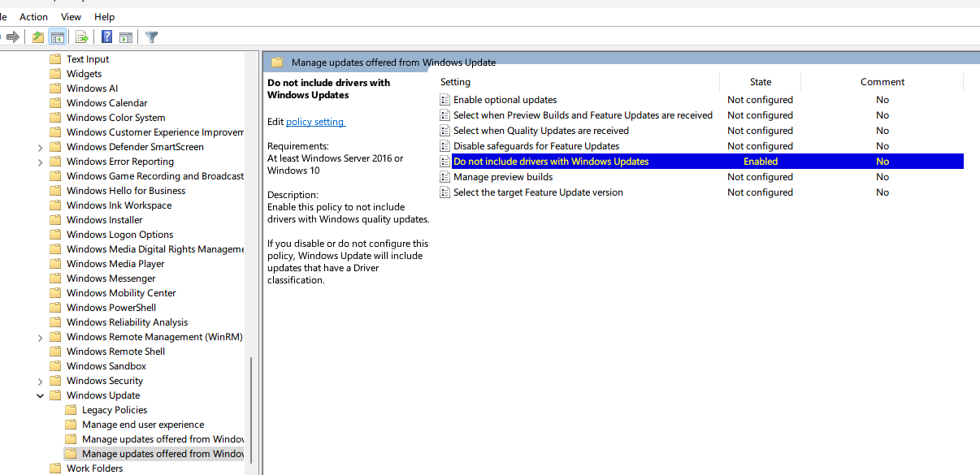The height and width of the screenshot is (475, 980).
Task: Select 'Do not include drivers with Windows Updates' row
Action: tap(701, 162)
